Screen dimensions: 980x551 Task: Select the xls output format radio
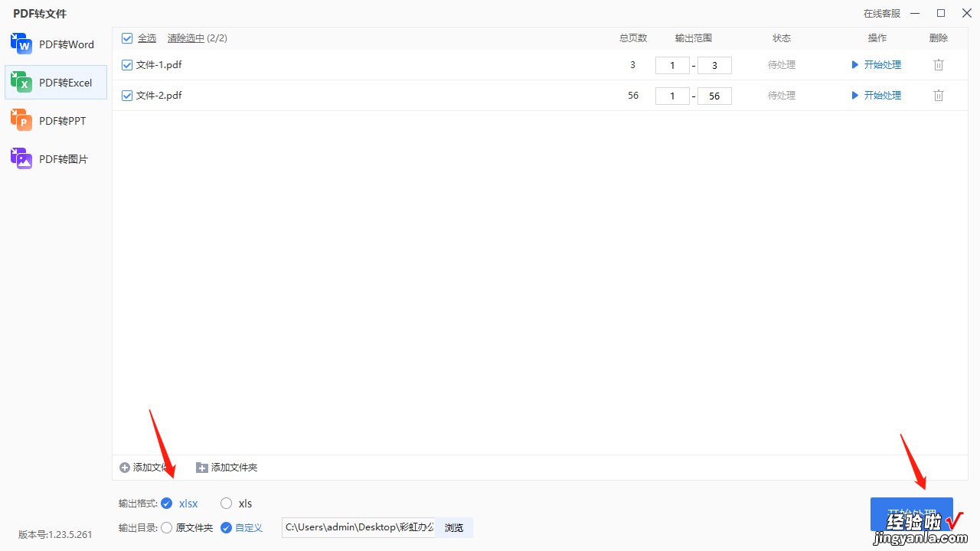coord(227,503)
